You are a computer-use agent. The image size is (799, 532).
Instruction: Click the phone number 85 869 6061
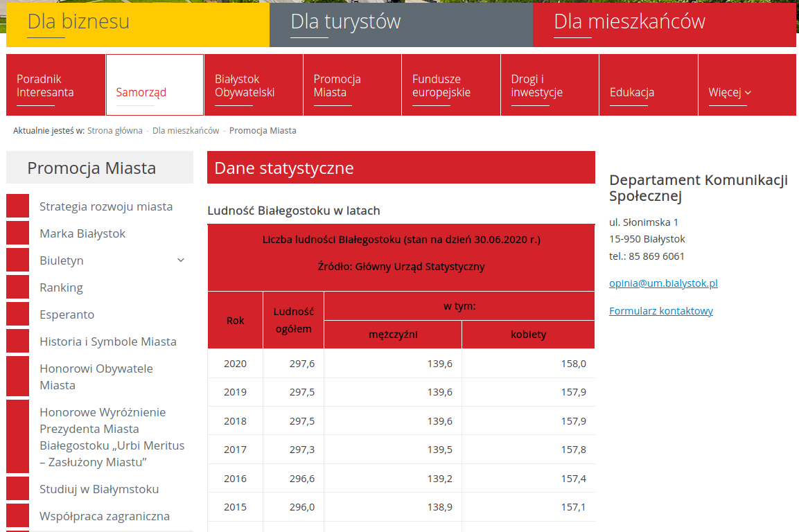tap(656, 256)
